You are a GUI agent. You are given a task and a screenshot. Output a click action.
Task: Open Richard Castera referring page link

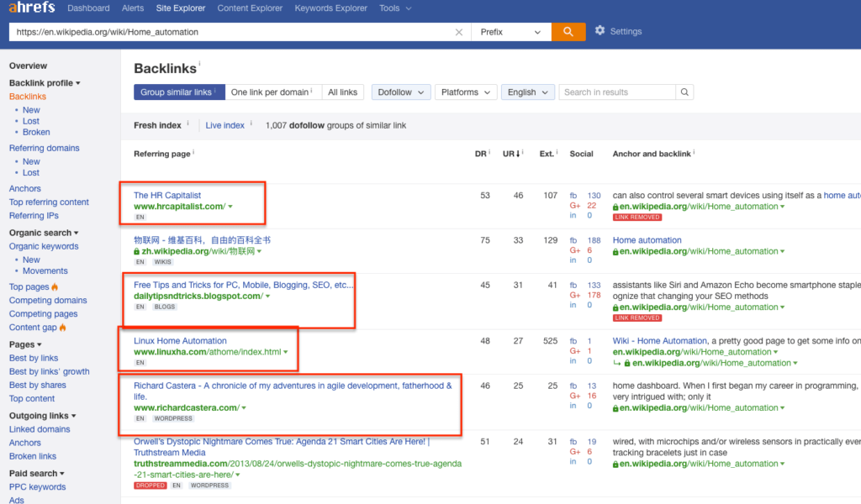click(293, 391)
